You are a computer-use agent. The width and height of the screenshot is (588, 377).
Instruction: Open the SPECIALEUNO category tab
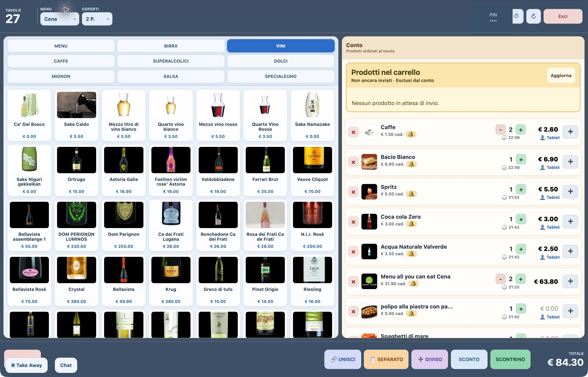point(280,76)
